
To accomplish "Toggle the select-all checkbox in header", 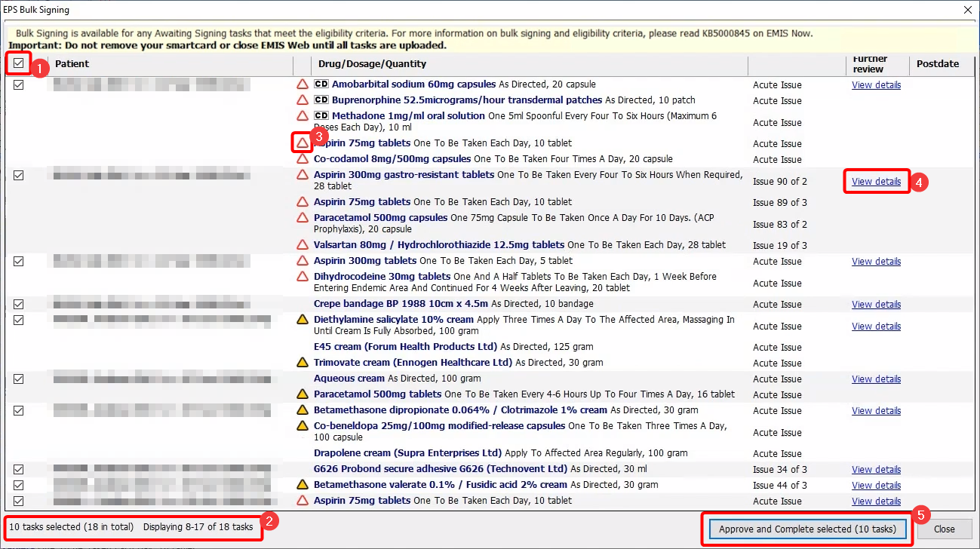I will (19, 63).
